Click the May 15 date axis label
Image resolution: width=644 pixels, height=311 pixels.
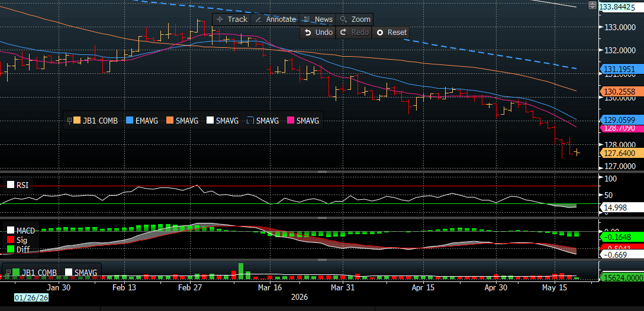(x=555, y=287)
